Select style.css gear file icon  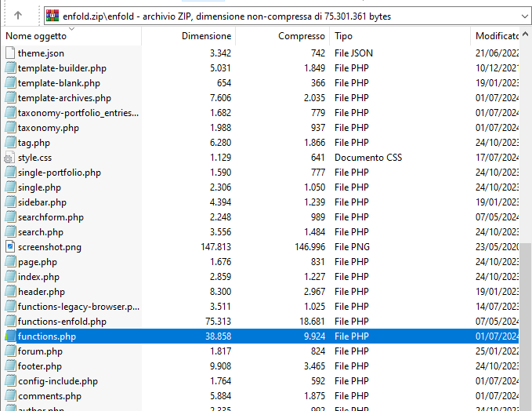point(9,158)
